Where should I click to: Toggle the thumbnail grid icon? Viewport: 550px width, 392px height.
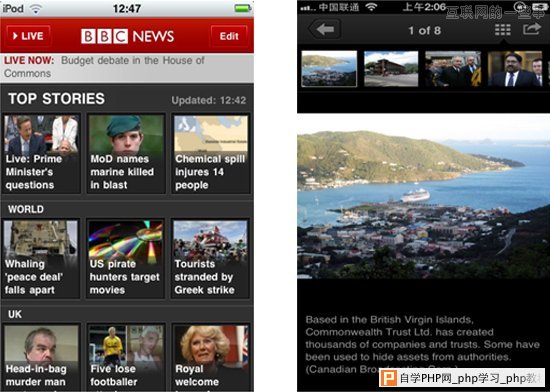pyautogui.click(x=503, y=30)
